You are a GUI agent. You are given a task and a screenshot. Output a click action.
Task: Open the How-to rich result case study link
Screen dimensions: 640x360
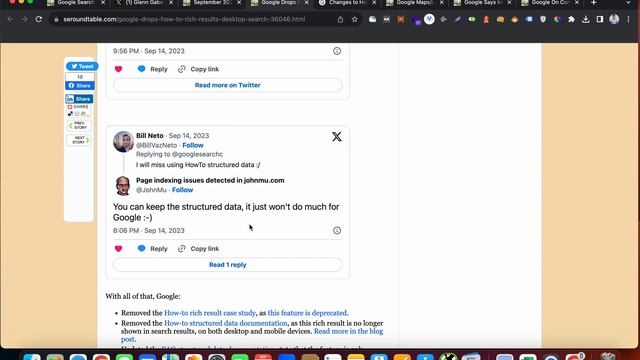coord(210,313)
